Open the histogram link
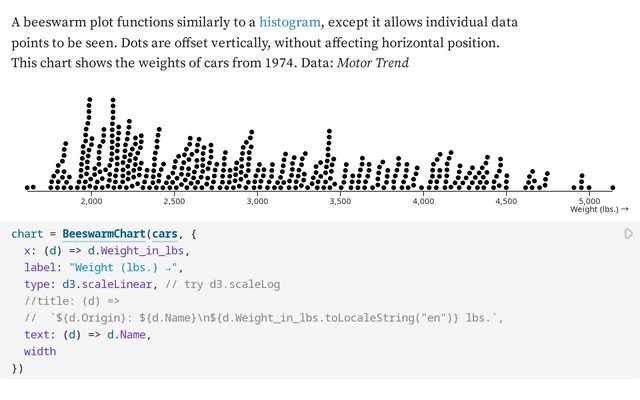The width and height of the screenshot is (640, 400). [x=290, y=22]
